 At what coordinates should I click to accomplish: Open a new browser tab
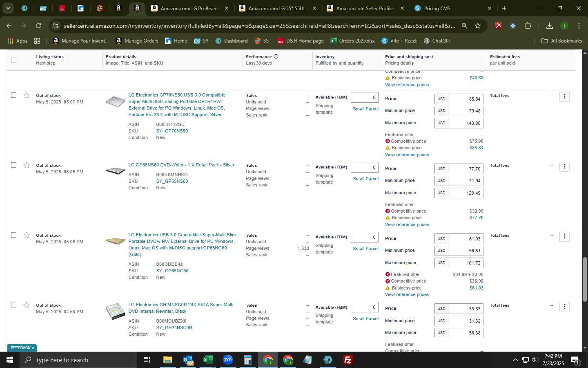pyautogui.click(x=504, y=8)
